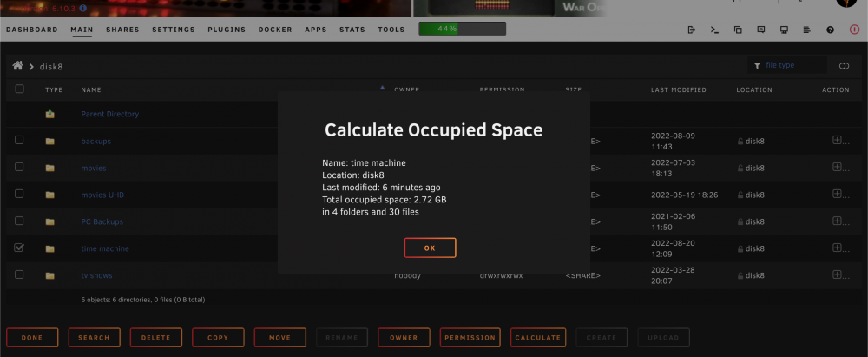
Task: Click the blue version info icon
Action: (x=82, y=9)
